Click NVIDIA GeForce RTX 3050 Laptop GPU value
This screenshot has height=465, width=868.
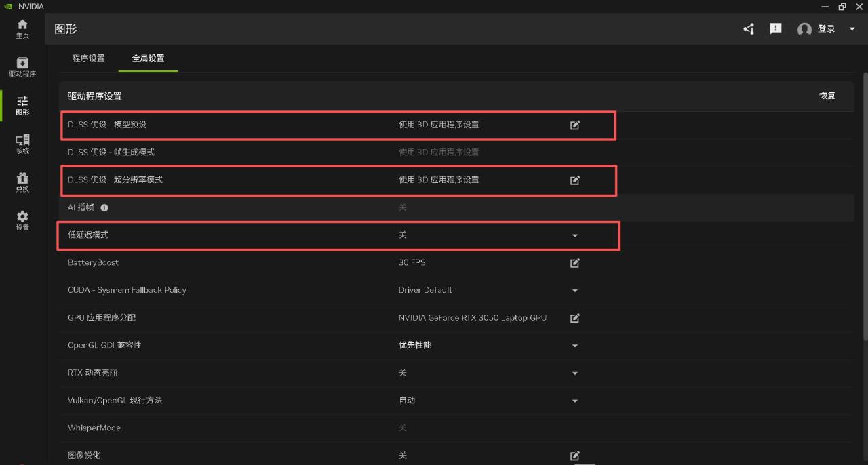473,318
